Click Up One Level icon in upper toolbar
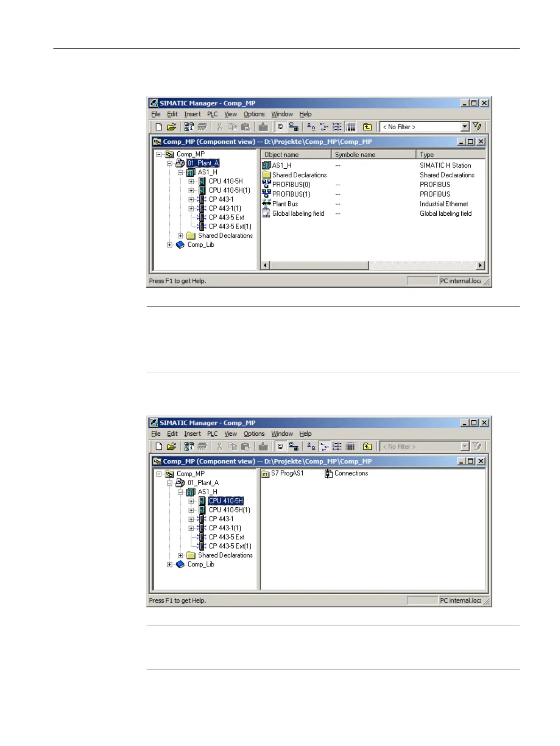The image size is (560, 746). 368,127
